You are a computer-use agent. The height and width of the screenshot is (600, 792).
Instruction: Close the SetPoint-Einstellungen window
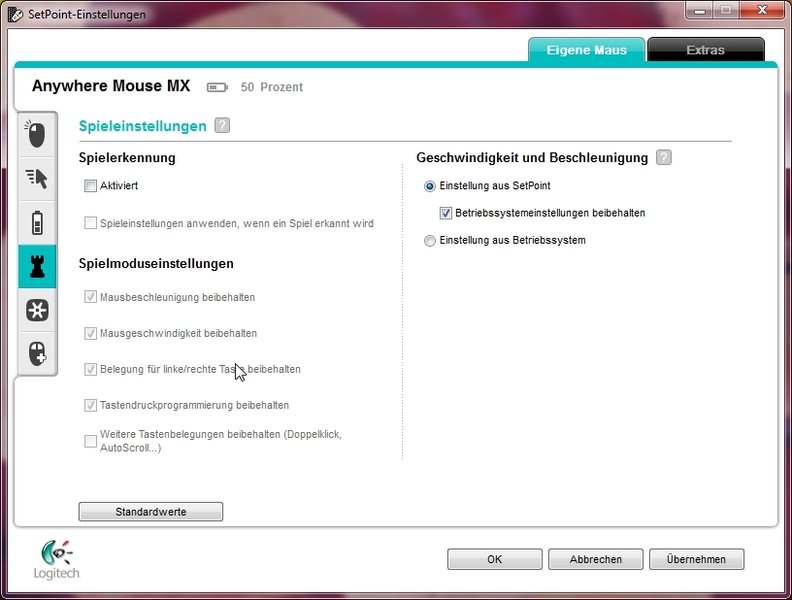point(762,10)
